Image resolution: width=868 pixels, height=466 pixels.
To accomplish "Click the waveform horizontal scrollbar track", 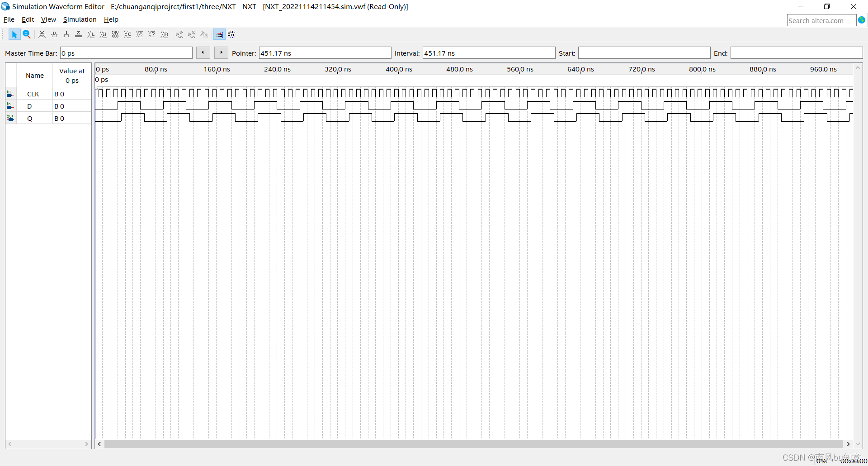I will coord(473,444).
